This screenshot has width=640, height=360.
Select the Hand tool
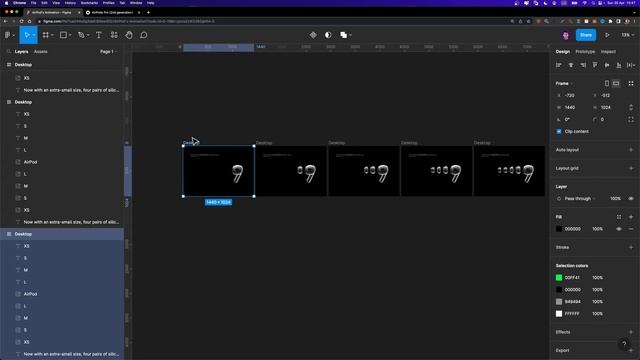click(x=129, y=35)
